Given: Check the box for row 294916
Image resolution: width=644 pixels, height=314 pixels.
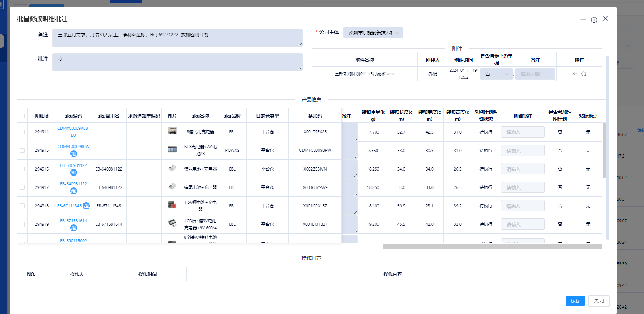Looking at the screenshot, I should 22,169.
